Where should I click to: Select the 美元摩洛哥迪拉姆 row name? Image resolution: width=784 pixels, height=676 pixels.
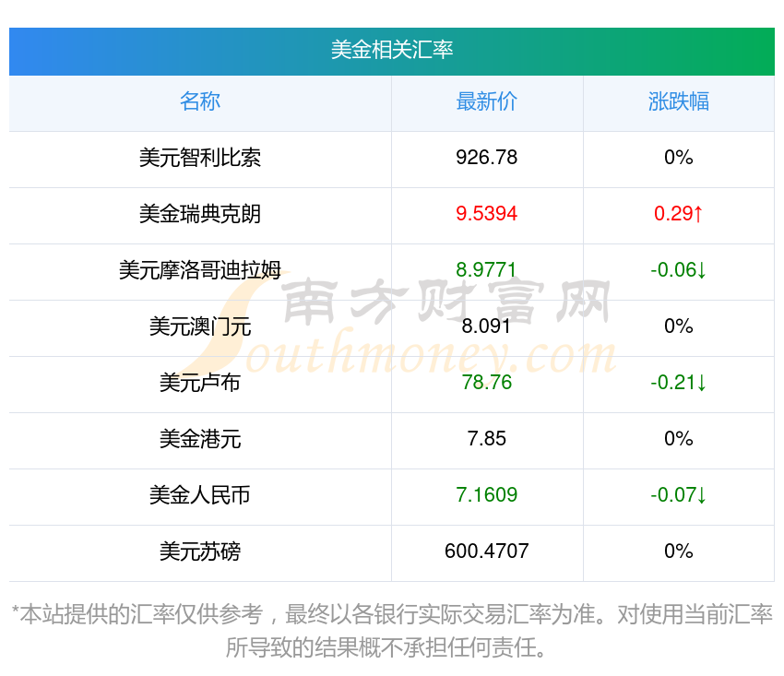click(200, 270)
